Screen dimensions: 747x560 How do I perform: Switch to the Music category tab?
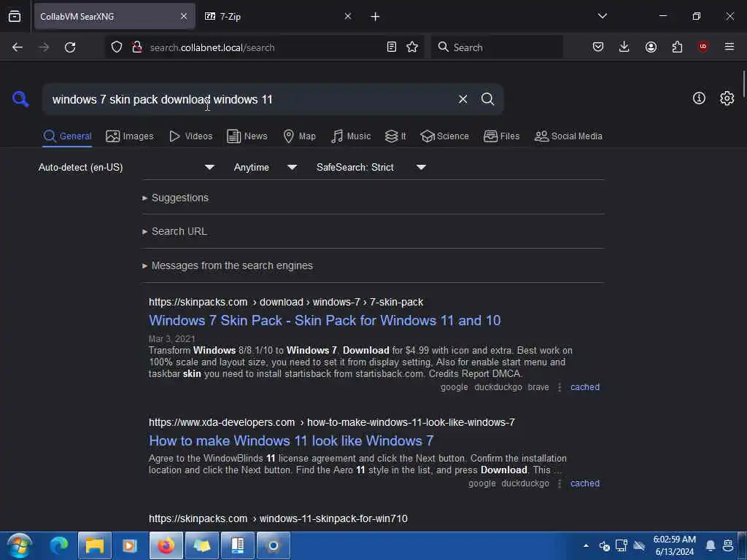click(x=351, y=136)
